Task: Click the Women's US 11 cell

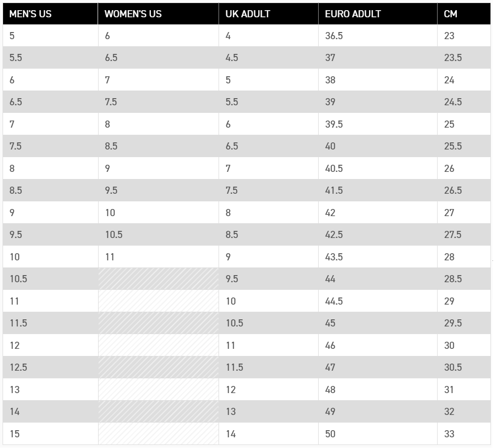Action: tap(159, 257)
